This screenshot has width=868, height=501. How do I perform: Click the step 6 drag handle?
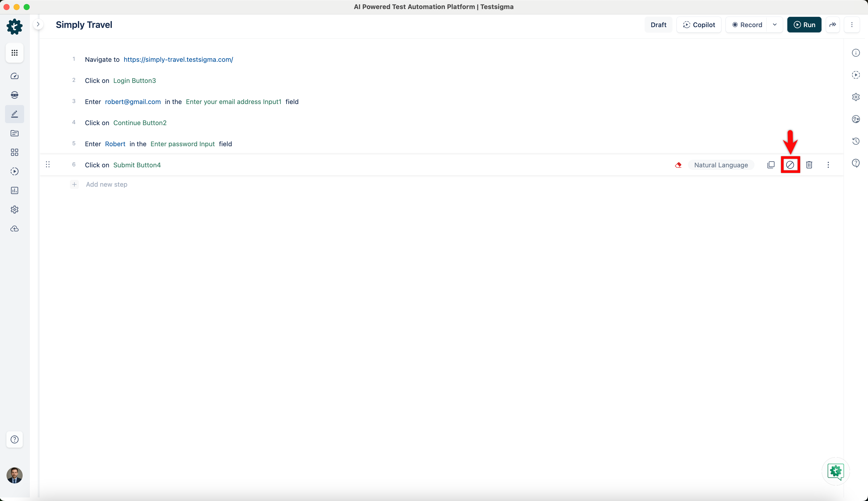pos(48,165)
